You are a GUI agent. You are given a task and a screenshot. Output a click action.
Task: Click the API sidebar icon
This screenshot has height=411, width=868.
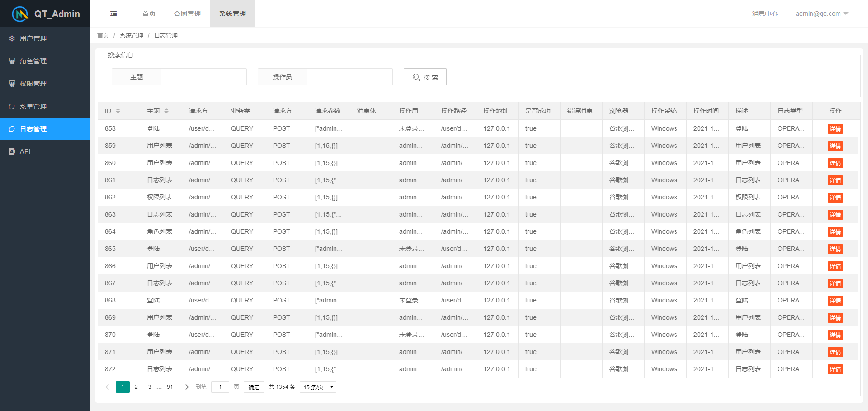12,151
